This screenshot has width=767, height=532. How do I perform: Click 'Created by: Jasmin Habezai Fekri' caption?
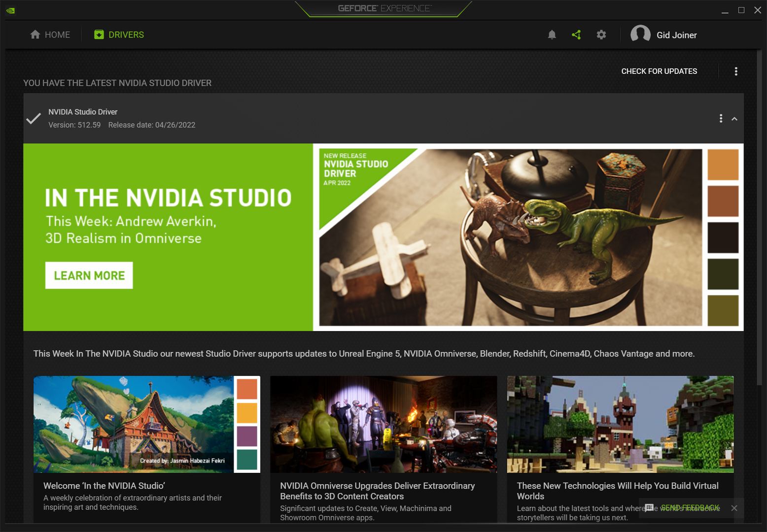click(x=182, y=461)
